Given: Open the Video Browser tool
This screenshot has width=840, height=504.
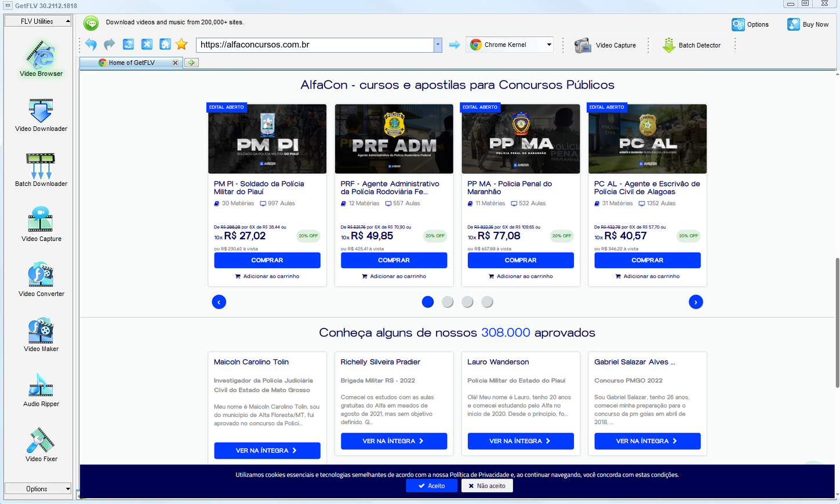Looking at the screenshot, I should point(41,59).
